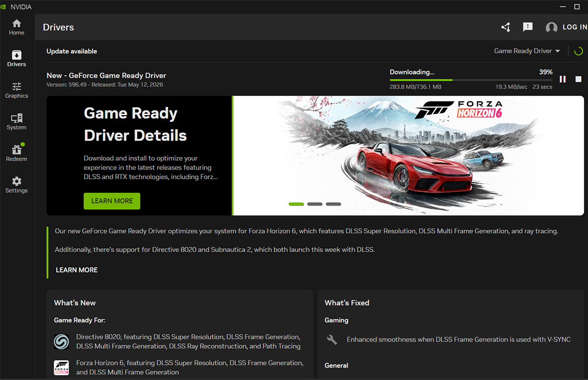Select the first carousel slide indicator
This screenshot has height=380, width=588.
[296, 204]
